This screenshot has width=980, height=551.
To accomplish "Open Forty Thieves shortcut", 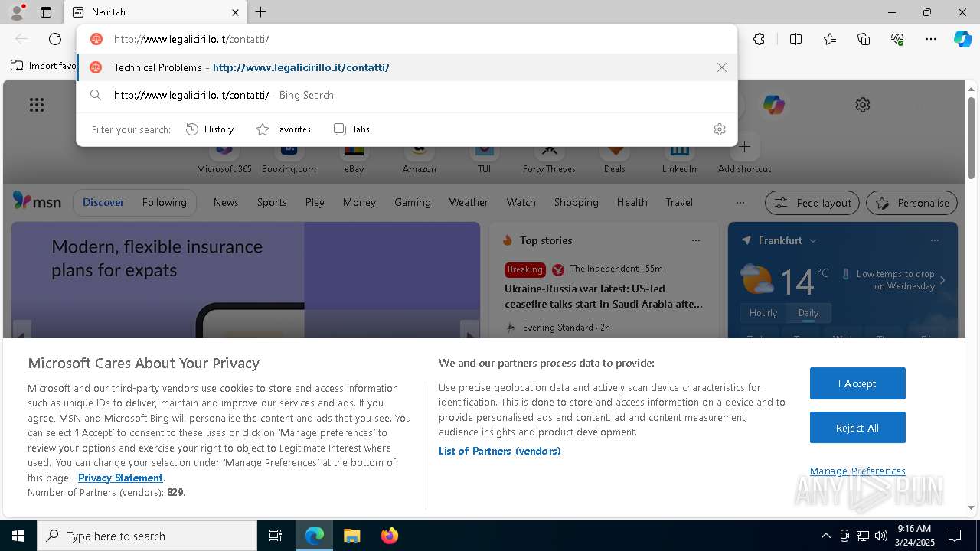I will 549,158.
